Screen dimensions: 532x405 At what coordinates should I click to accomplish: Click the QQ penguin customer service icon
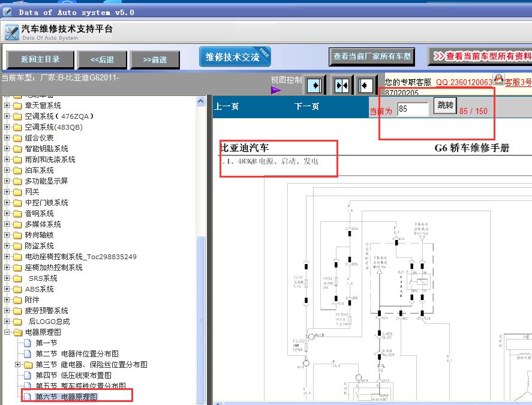coord(498,79)
